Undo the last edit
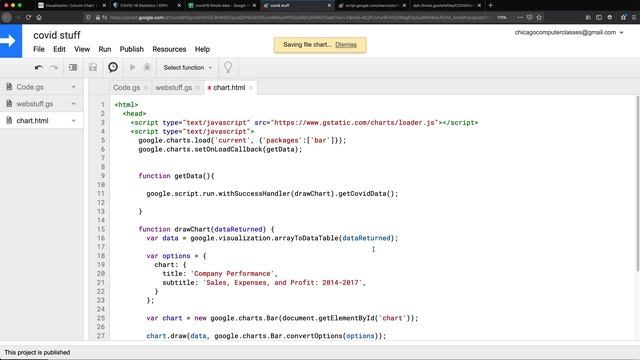The image size is (640, 360). coord(39,67)
